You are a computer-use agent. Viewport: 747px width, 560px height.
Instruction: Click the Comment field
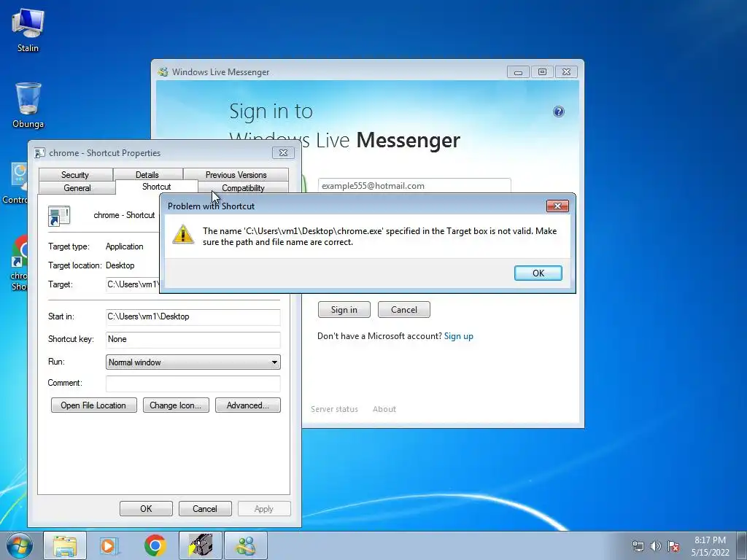(x=193, y=384)
